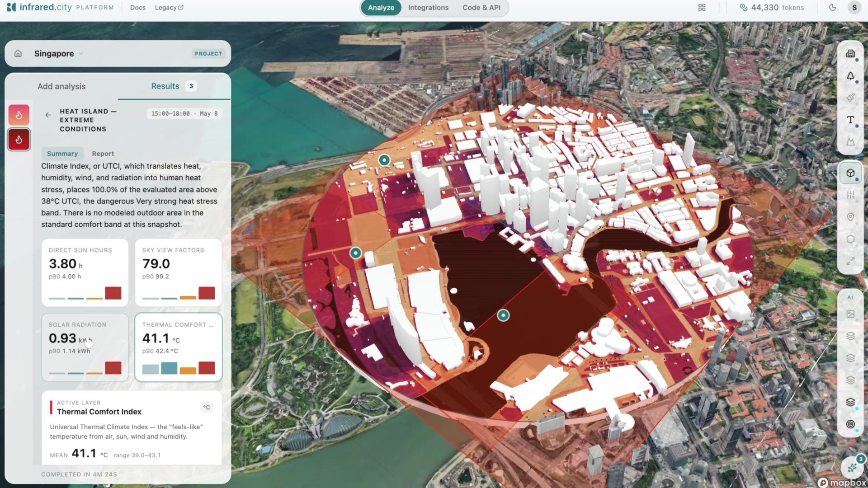Toggle the 3D cube view icon
Screen dimensions: 868x488
point(850,173)
